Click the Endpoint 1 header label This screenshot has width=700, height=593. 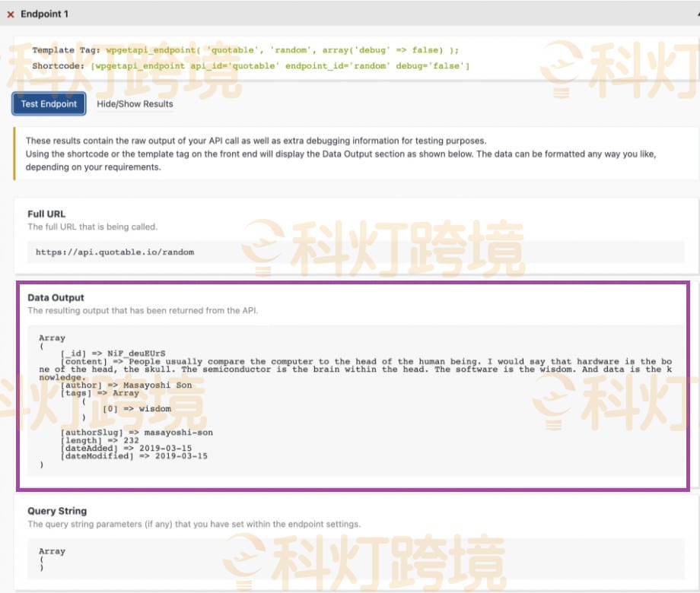point(45,14)
